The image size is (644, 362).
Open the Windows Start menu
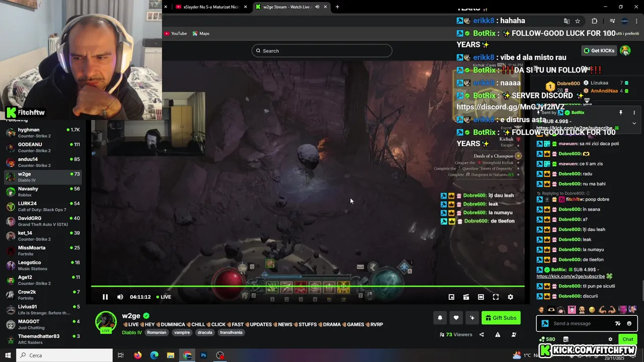point(8,355)
